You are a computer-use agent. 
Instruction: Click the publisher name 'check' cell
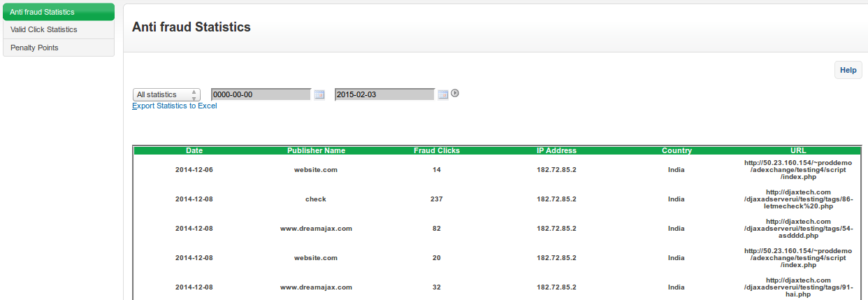[316, 199]
